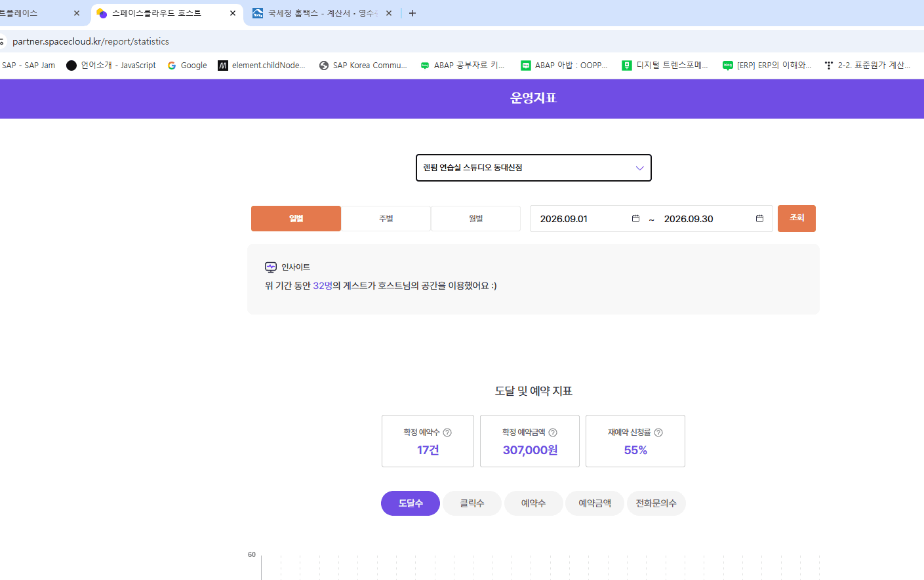Switch to the 국세청 홈택스 browser tab
Viewport: 924px width, 580px height.
coord(322,13)
